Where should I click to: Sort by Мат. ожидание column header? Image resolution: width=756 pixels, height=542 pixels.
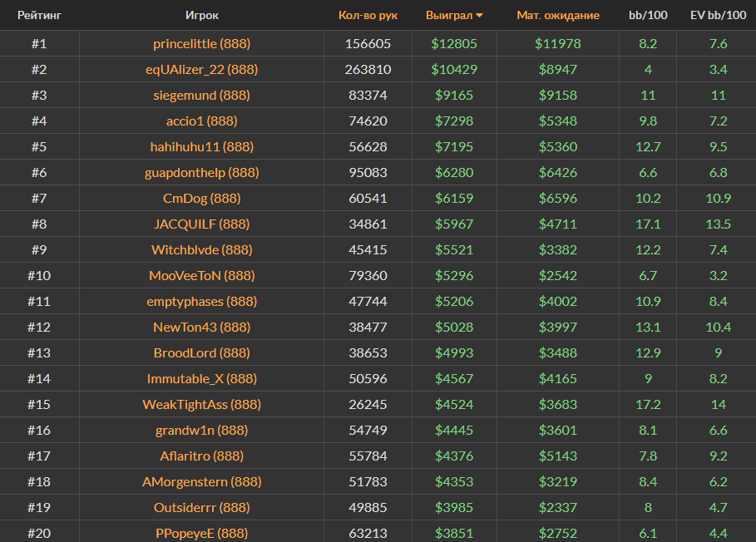tap(557, 15)
